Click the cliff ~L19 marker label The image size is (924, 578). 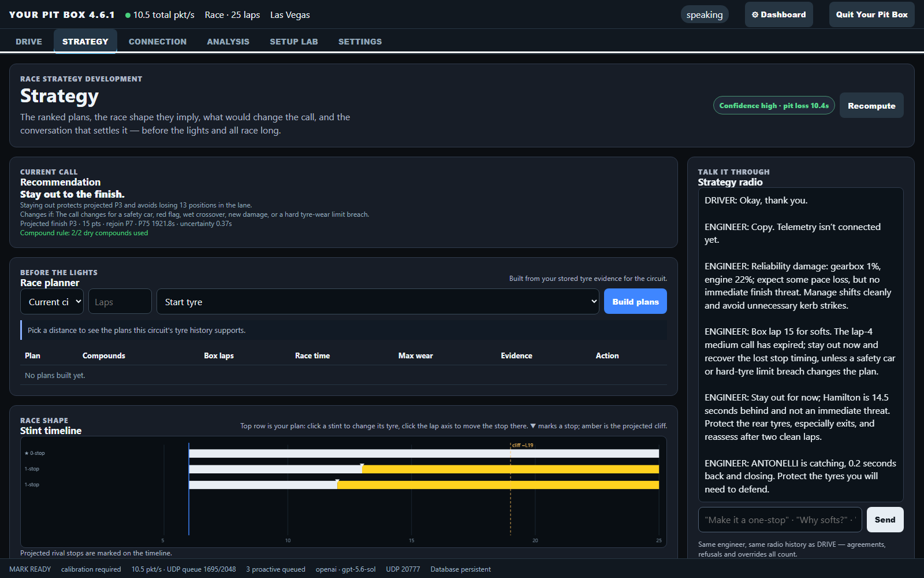[523, 445]
